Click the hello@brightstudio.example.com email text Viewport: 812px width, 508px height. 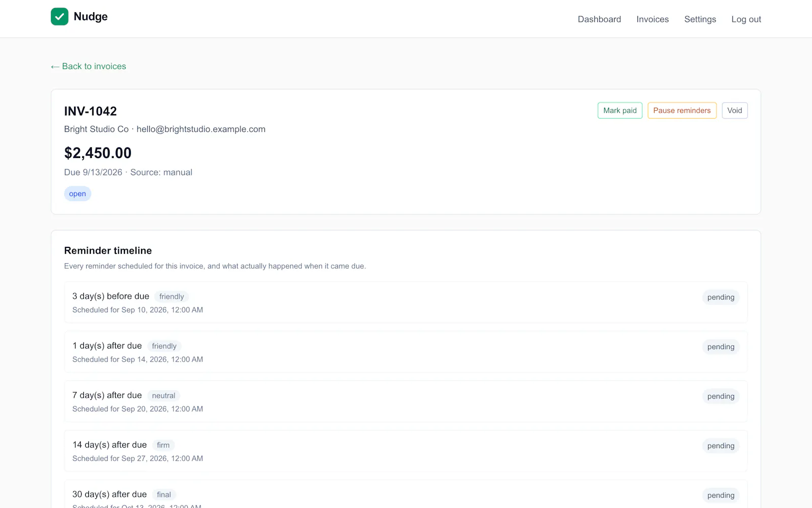[201, 129]
